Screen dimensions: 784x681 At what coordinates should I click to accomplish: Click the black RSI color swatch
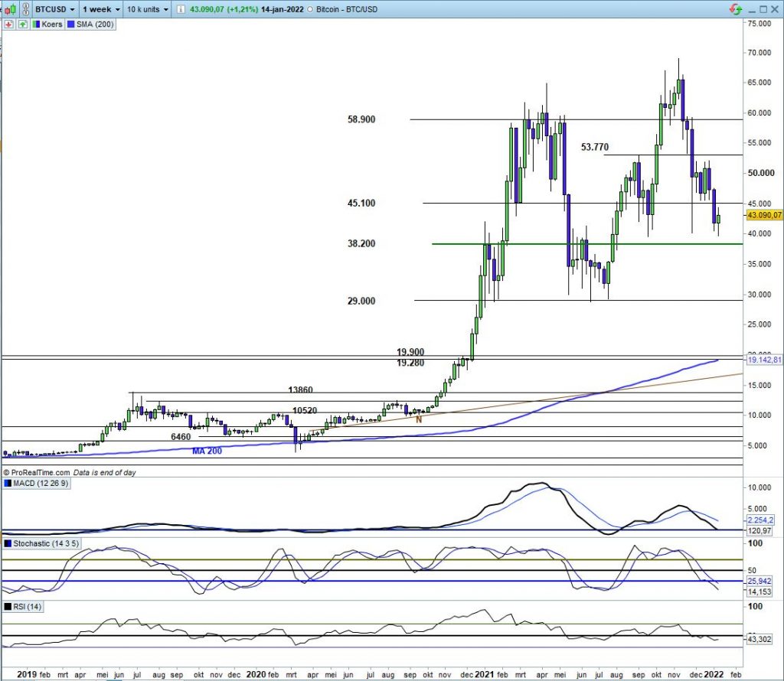coord(8,607)
